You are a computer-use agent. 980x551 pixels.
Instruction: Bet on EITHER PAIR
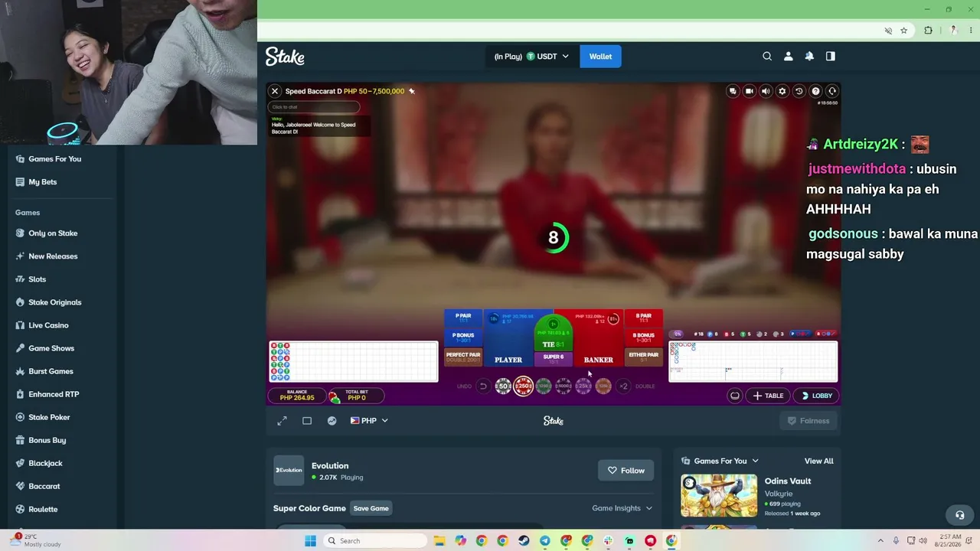643,357
